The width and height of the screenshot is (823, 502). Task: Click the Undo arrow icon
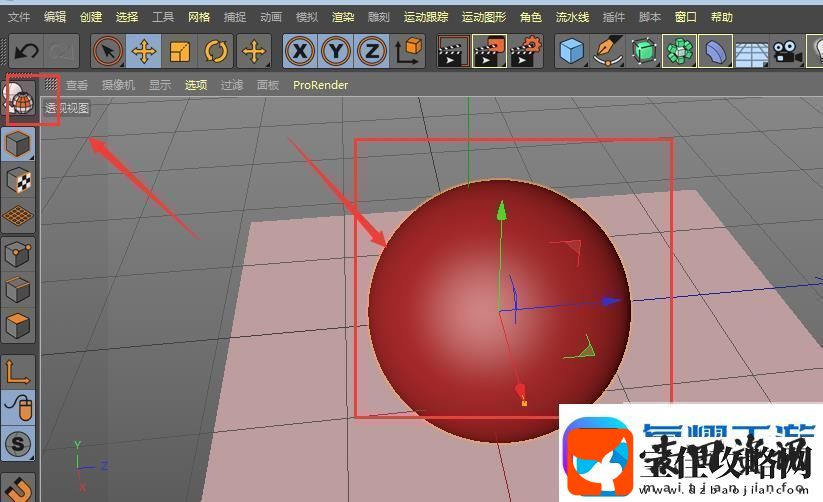coord(26,51)
